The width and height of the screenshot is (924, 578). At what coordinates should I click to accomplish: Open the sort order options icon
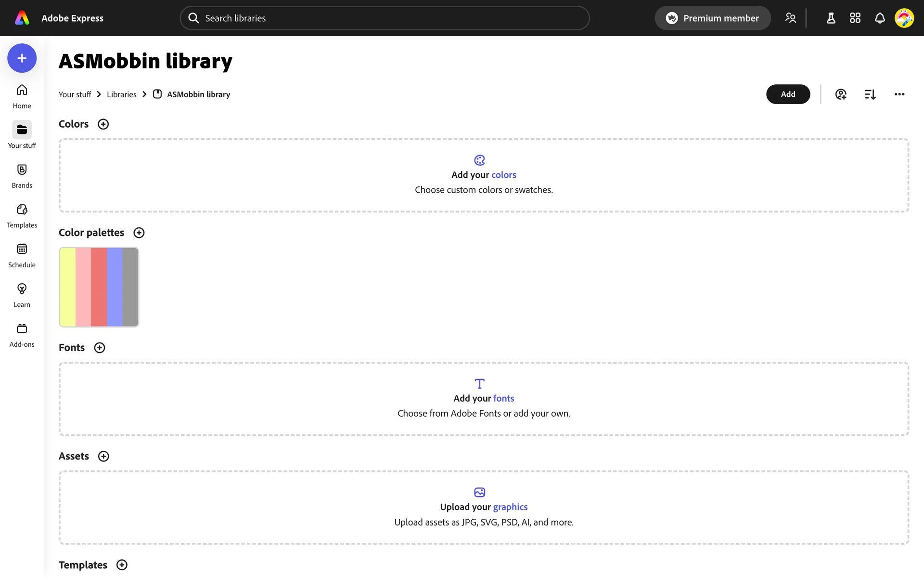click(870, 94)
